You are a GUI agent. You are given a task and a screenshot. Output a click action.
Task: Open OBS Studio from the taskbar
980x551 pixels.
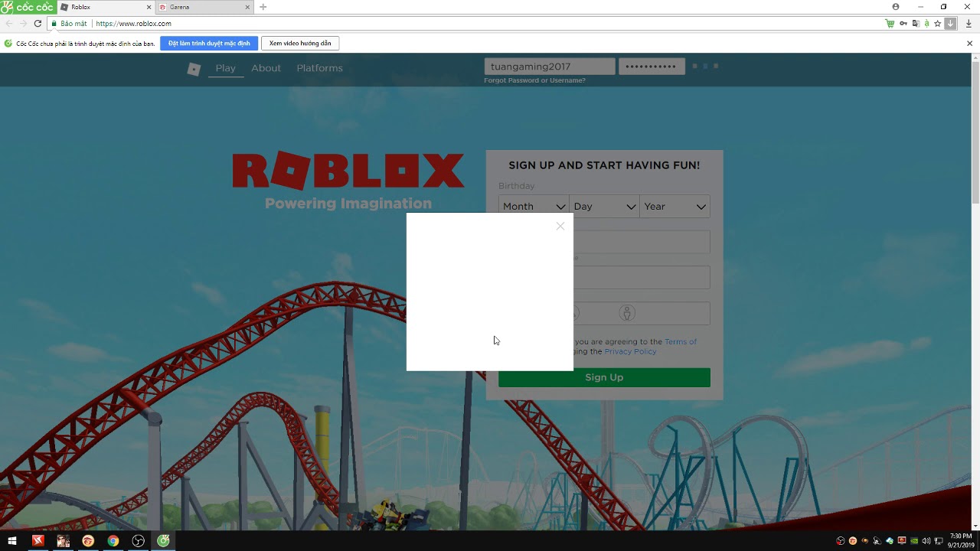(x=139, y=541)
